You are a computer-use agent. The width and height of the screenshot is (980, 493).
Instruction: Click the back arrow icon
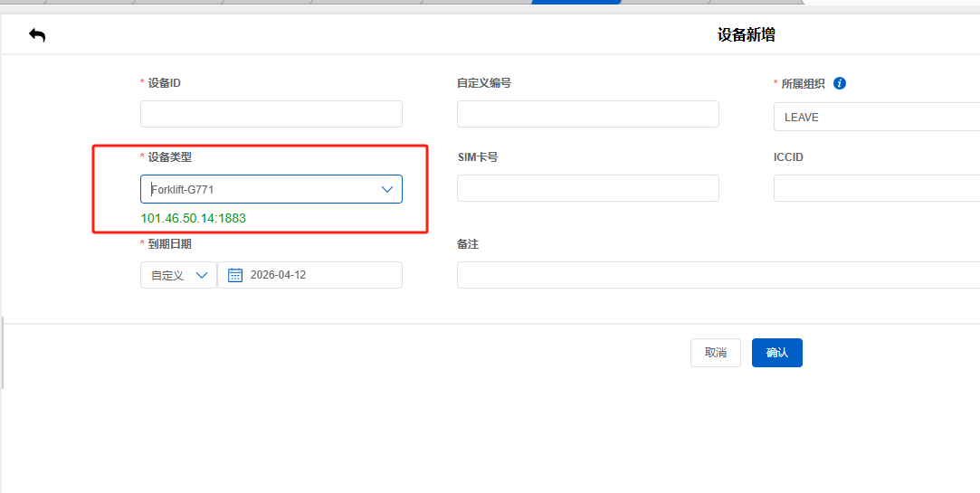(37, 35)
